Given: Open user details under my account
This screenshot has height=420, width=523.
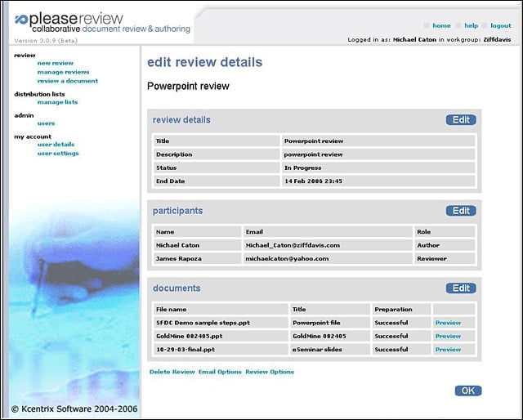Looking at the screenshot, I should coord(56,145).
